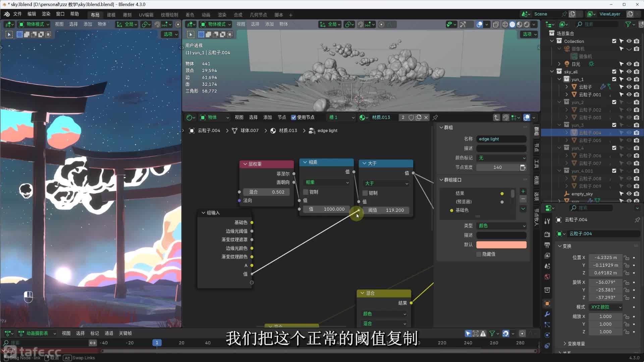
Task: Hide 云粒子.001 in the outliner viewport
Action: (629, 95)
